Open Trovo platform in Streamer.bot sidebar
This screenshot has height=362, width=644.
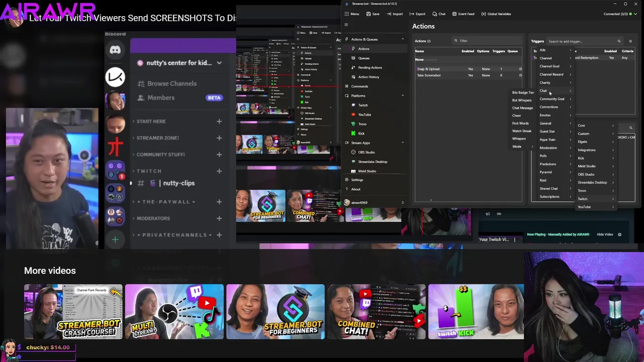362,124
